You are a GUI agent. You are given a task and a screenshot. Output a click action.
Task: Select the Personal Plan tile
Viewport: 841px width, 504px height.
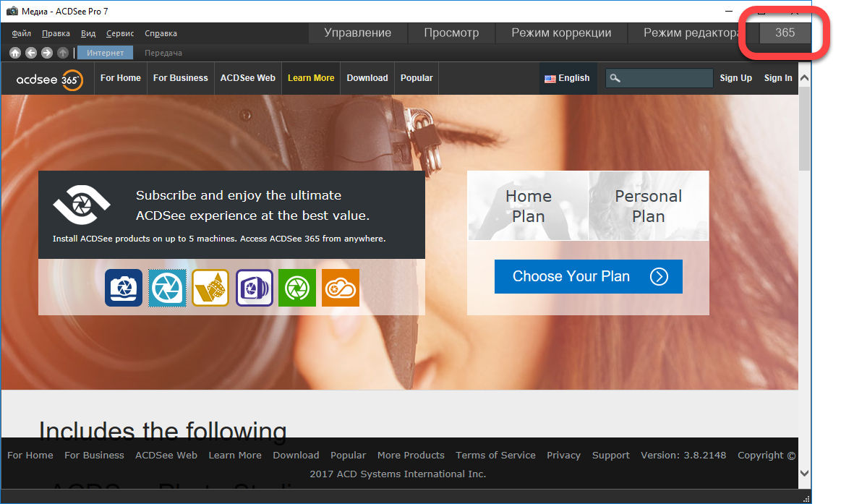[648, 206]
